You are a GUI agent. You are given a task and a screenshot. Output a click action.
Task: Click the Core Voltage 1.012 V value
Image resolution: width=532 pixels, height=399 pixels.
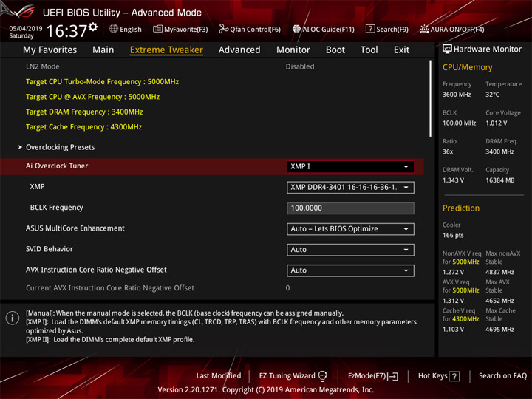pyautogui.click(x=496, y=123)
